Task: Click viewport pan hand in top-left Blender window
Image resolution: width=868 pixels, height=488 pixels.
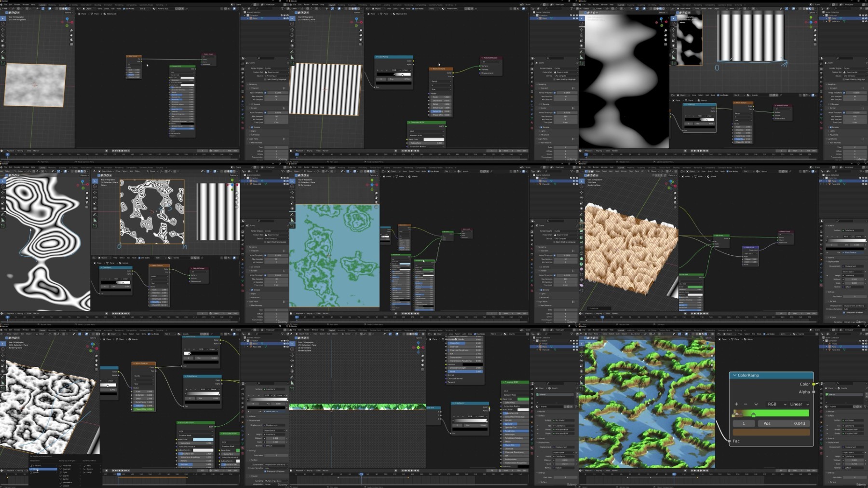Action: [71, 35]
